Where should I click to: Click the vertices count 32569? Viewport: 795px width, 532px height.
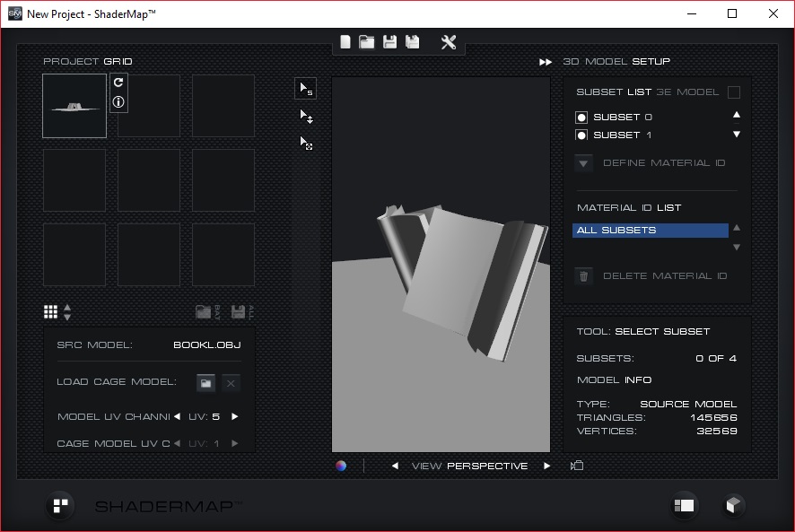coord(716,432)
